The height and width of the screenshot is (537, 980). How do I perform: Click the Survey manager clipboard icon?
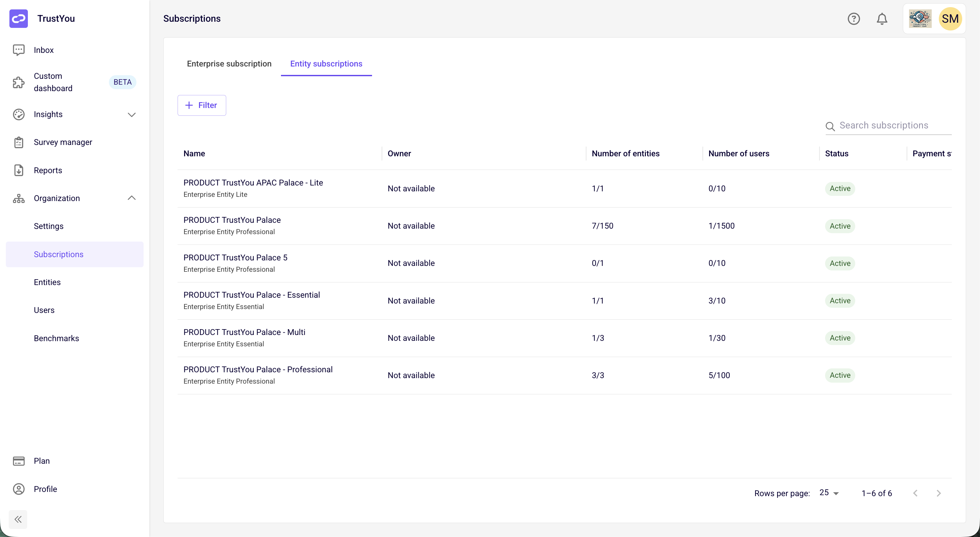19,142
